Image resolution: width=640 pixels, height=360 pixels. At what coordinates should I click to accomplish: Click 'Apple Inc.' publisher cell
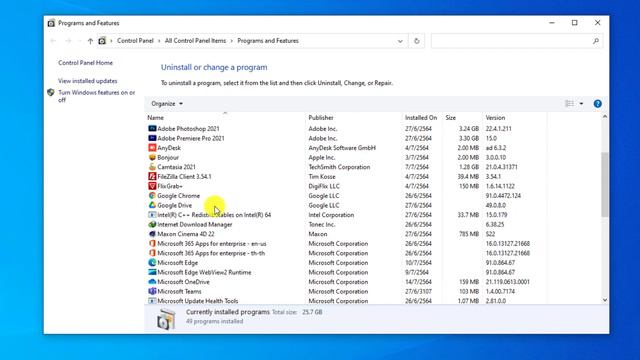click(x=322, y=157)
